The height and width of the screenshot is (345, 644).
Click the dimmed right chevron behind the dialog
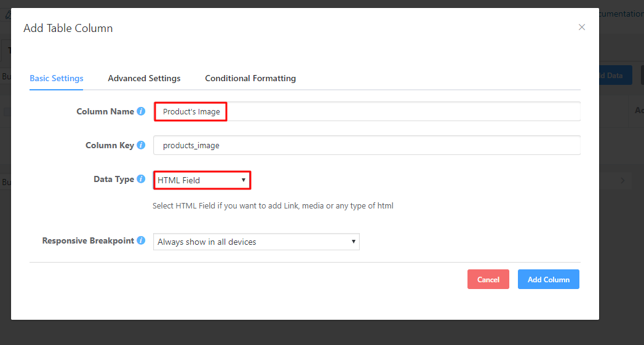click(x=622, y=180)
